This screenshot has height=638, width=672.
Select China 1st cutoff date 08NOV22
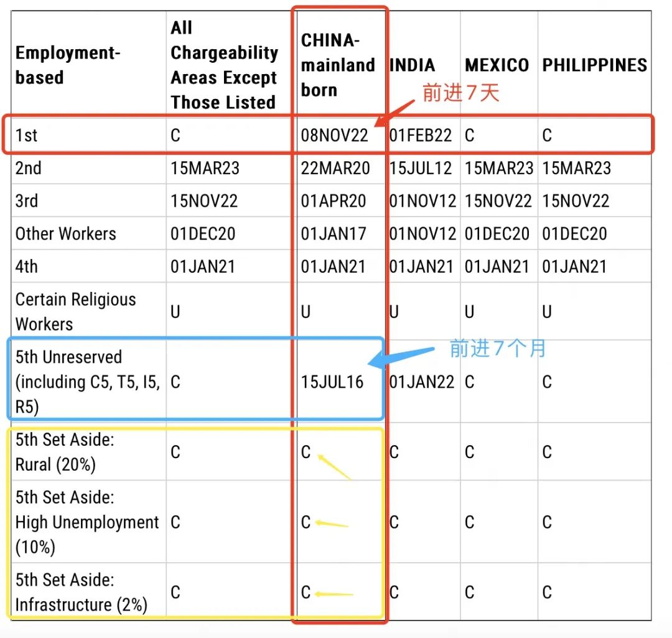coord(334,135)
